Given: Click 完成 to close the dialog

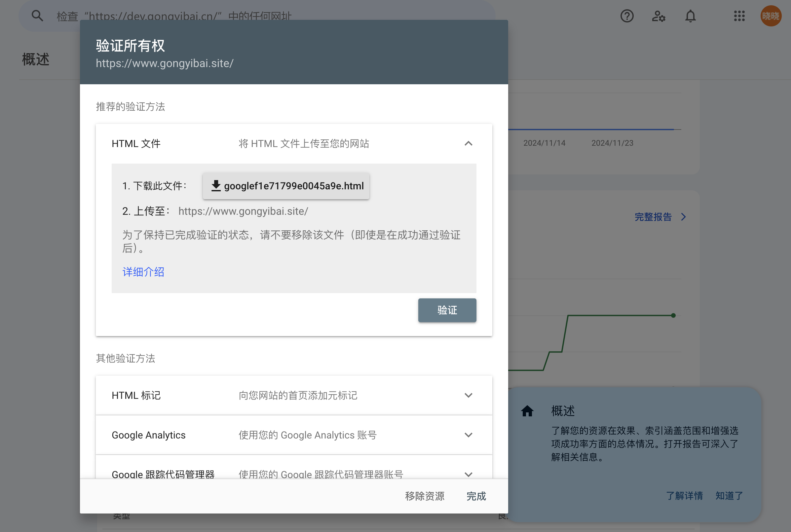Looking at the screenshot, I should [476, 496].
